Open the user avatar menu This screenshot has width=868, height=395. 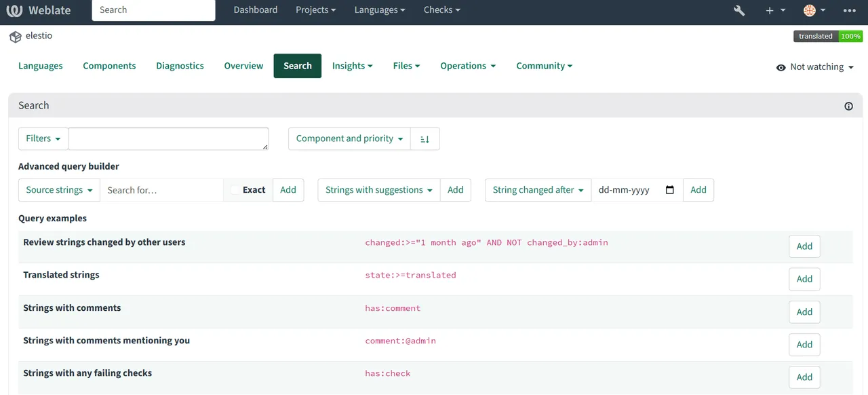[814, 10]
